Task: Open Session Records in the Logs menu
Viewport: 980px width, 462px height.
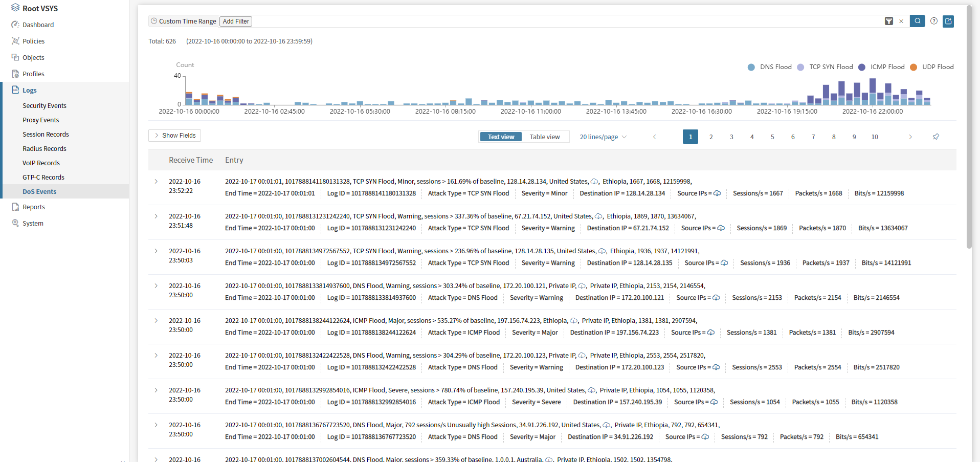Action: [x=46, y=134]
